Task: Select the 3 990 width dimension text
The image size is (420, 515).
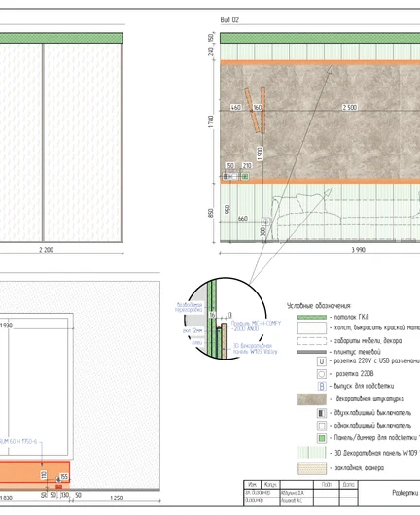Action: (x=358, y=250)
